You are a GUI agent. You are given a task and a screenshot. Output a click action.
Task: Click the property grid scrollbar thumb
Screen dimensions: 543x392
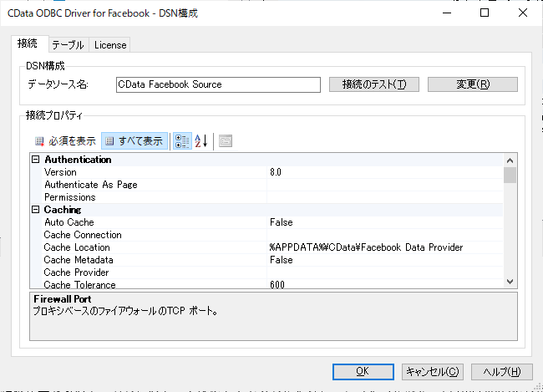(x=510, y=175)
